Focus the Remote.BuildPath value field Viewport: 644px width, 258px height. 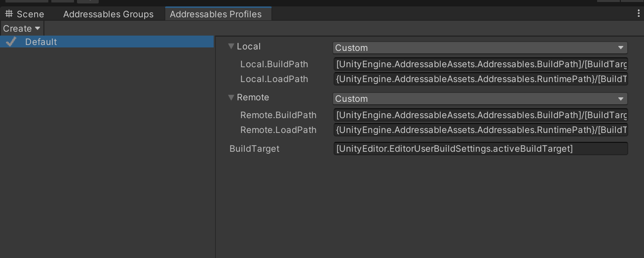pyautogui.click(x=480, y=115)
